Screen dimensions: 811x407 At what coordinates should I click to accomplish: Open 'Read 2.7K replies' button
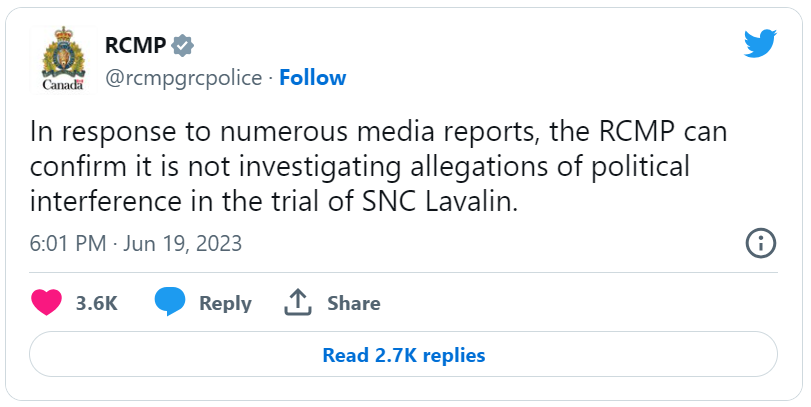pos(403,355)
